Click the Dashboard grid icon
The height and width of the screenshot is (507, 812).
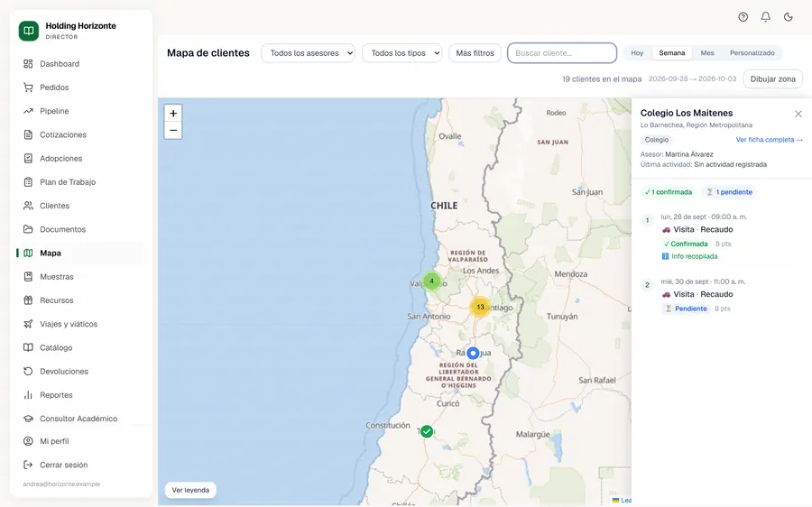tap(28, 64)
